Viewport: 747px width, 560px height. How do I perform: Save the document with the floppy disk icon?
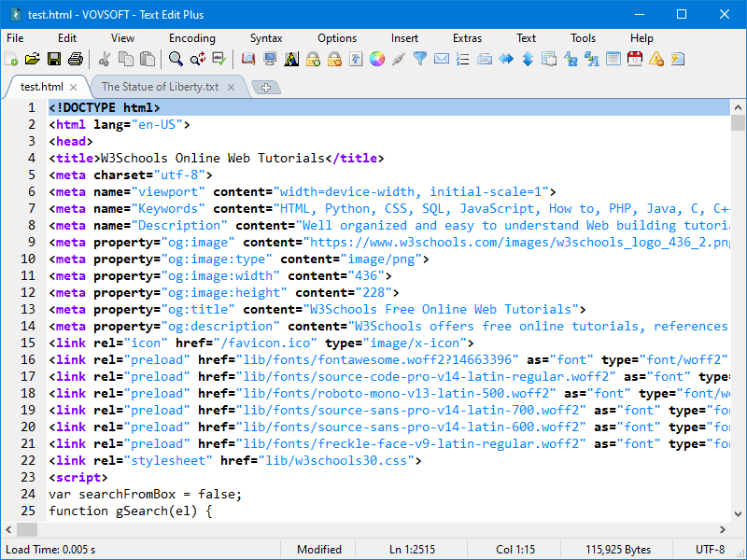[54, 59]
